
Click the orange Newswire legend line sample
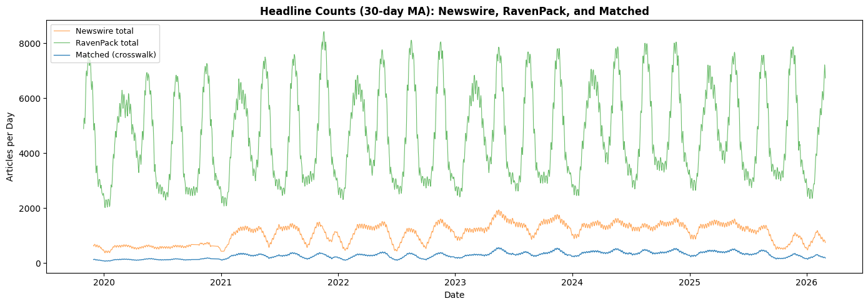point(61,31)
